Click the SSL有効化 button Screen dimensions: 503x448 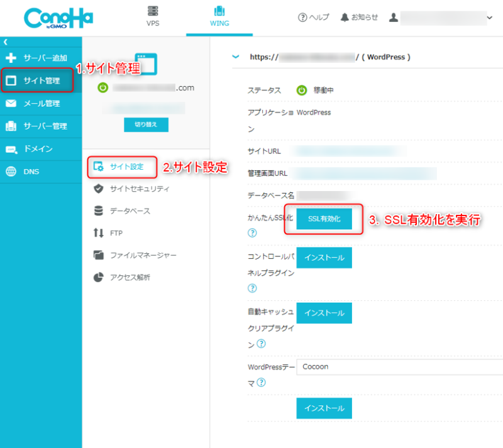click(324, 219)
